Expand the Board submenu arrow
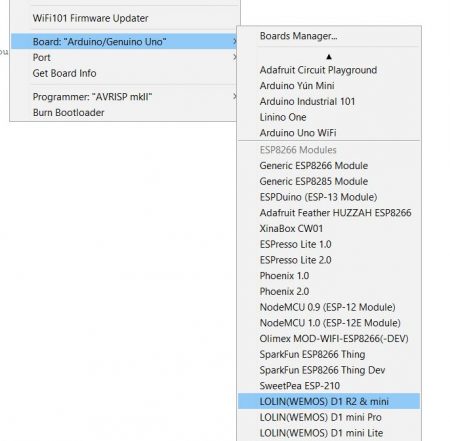 [x=235, y=41]
